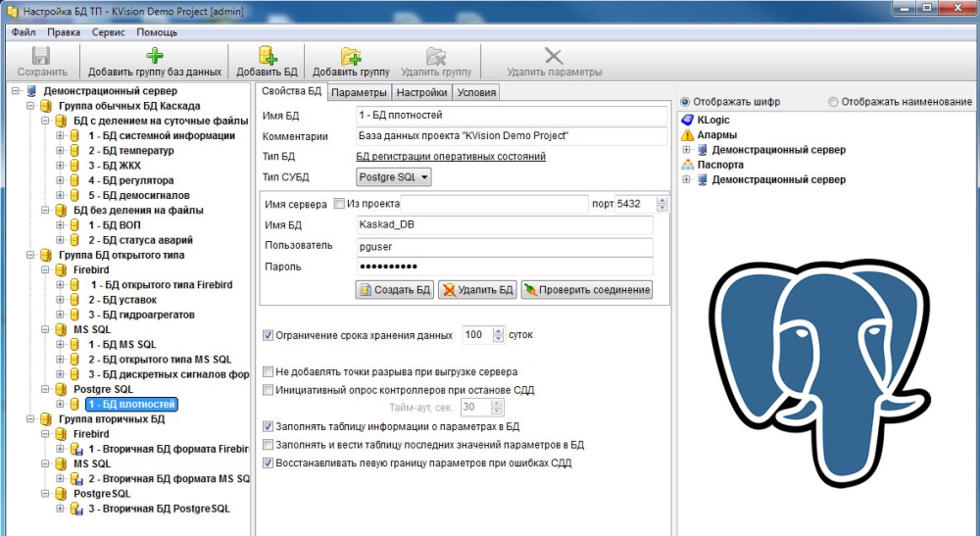Switch to the Условия tab

pos(476,92)
